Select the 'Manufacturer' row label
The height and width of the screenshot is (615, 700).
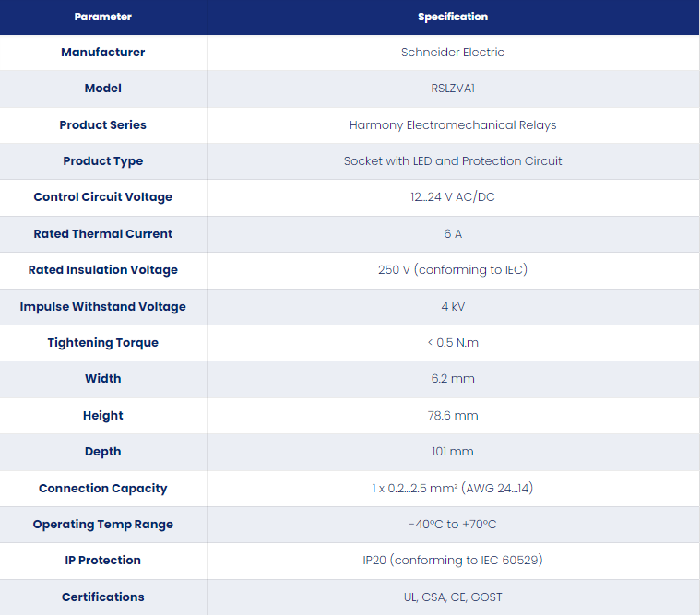tap(102, 53)
